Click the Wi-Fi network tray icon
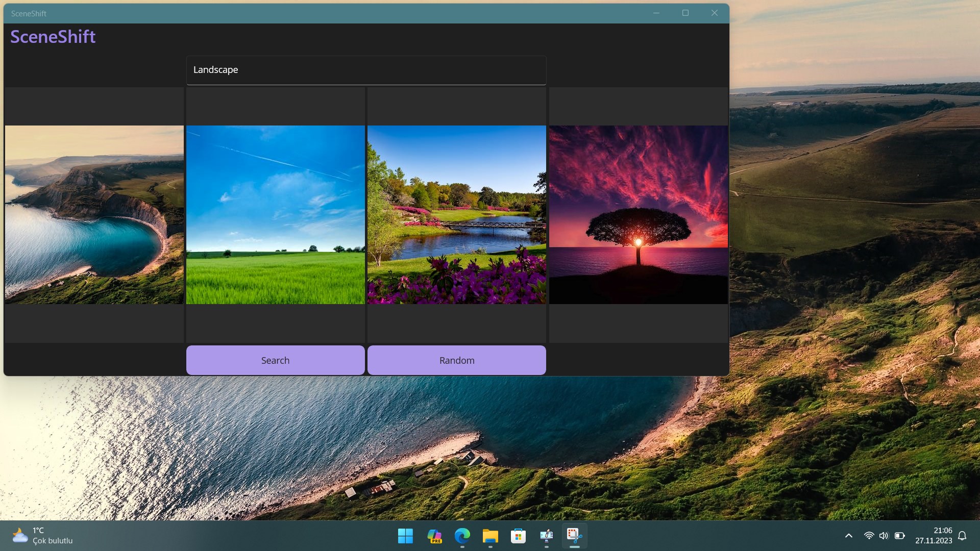Screen dimensions: 980x551 [869, 536]
